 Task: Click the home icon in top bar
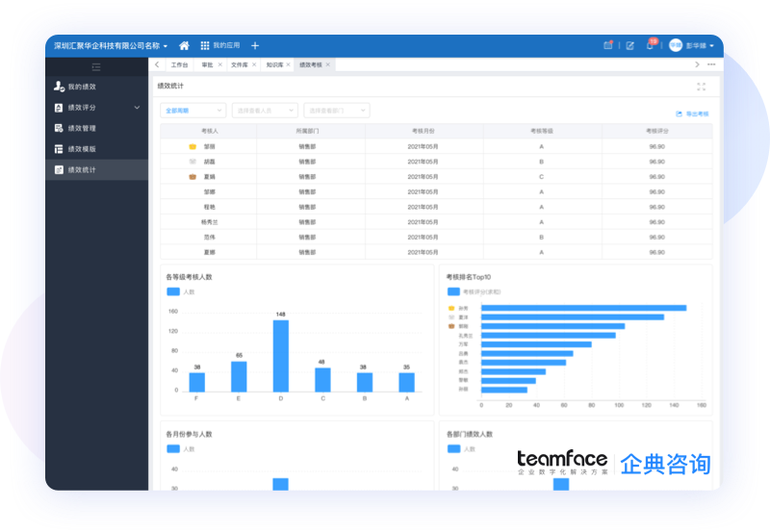(x=184, y=45)
